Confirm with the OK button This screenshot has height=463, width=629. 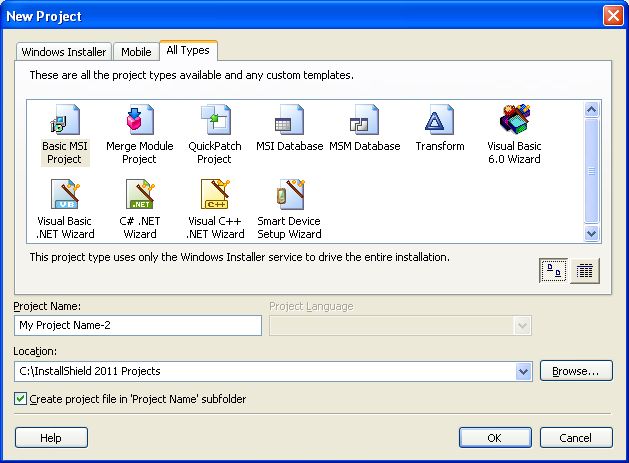495,438
